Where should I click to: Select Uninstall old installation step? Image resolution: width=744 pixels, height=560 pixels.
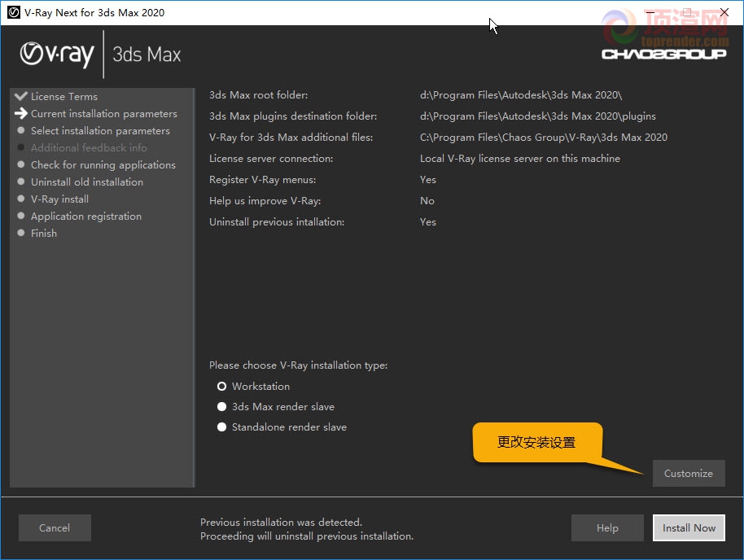tap(87, 182)
